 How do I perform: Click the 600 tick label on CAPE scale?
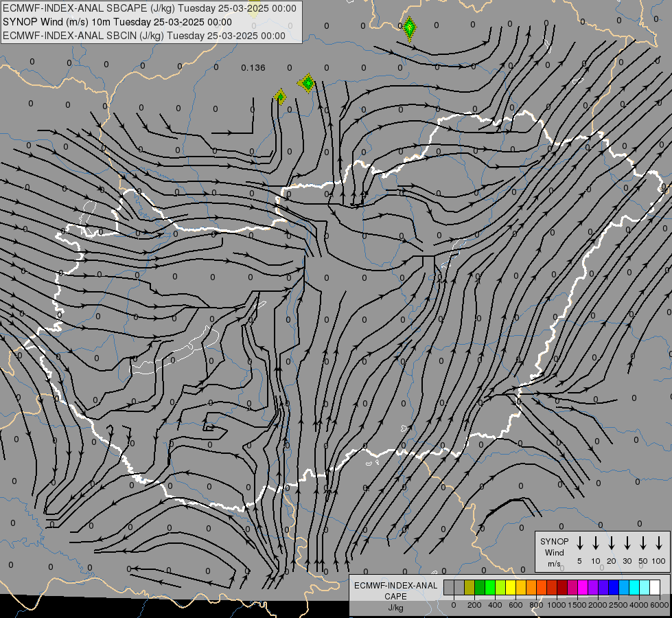tap(515, 605)
